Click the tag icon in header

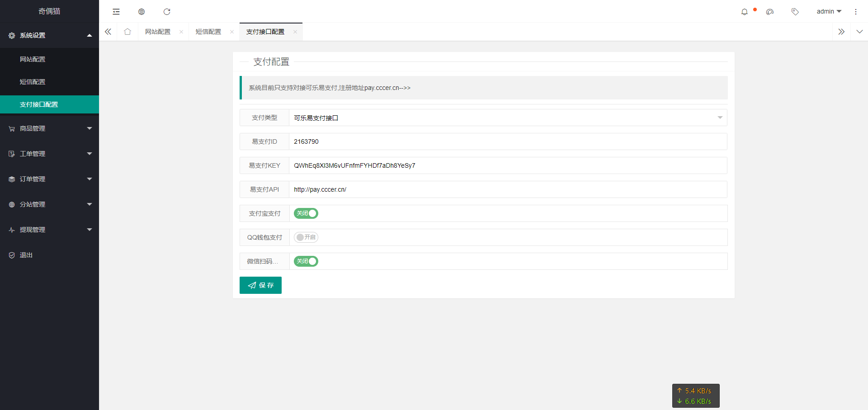tap(795, 12)
